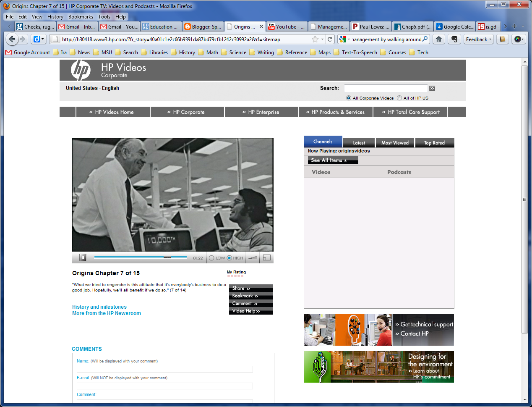Expand the See All Items list
This screenshot has height=407, width=532.
(x=333, y=160)
